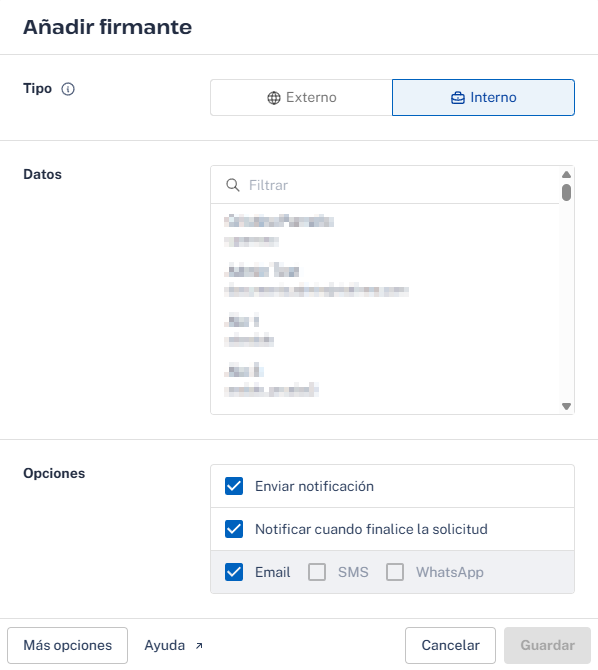Viewport: 598px width, 670px height.
Task: Click the magnifier icon in the filter box
Action: [x=233, y=185]
